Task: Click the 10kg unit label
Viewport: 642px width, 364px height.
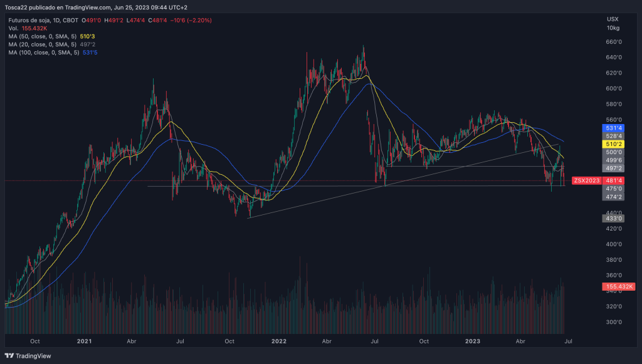Action: coord(613,28)
